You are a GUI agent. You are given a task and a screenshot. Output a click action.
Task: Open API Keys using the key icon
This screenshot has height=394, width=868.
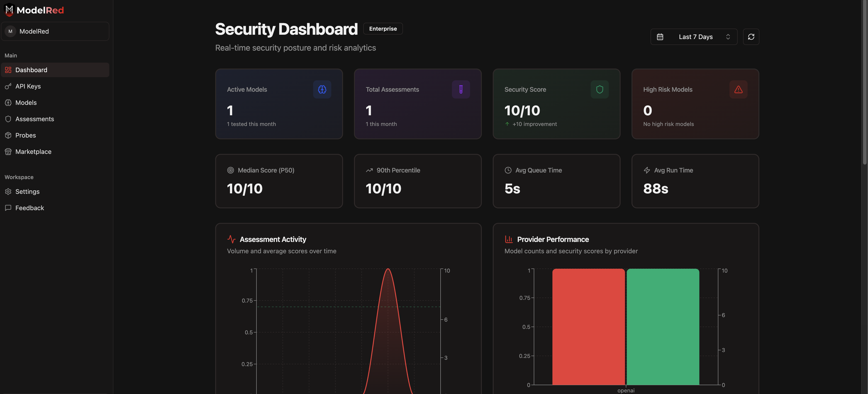[8, 86]
